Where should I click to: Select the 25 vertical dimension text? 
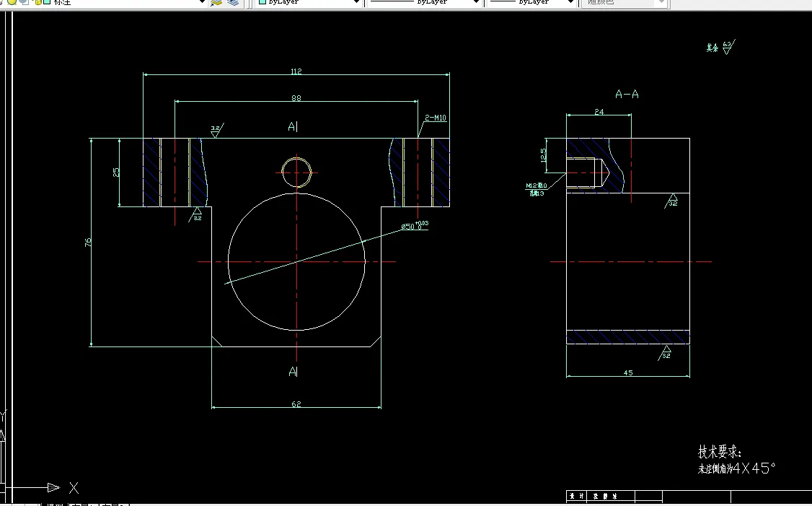(x=116, y=172)
